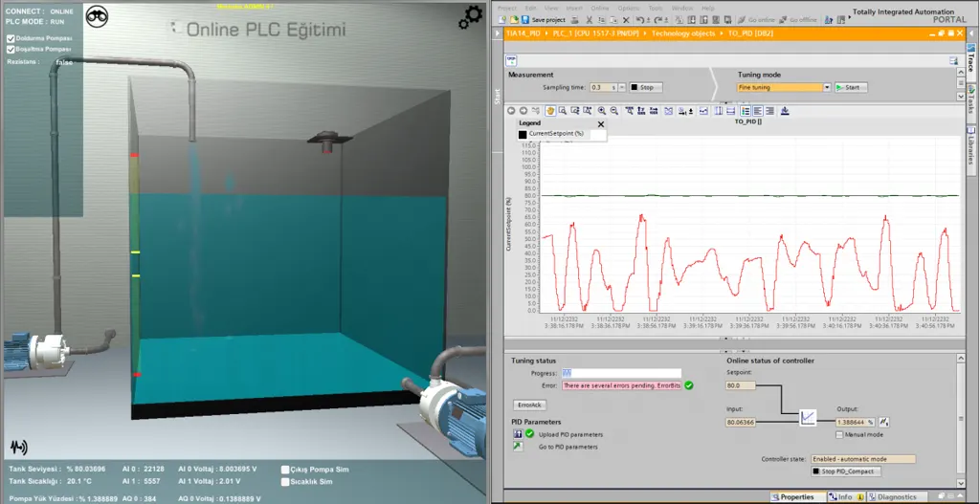Click the CurrentSetpoint black color swatch in legend
This screenshot has height=504, width=980.
[523, 134]
